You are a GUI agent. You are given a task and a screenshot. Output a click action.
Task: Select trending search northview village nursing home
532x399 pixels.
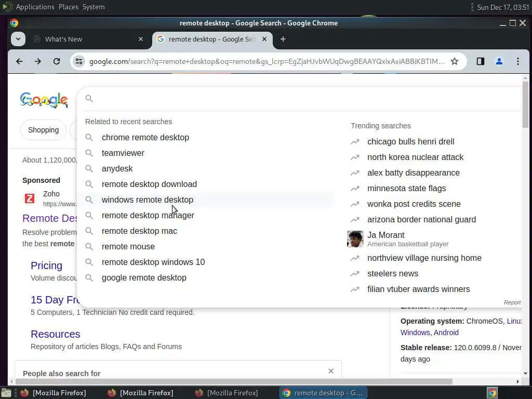coord(424,258)
